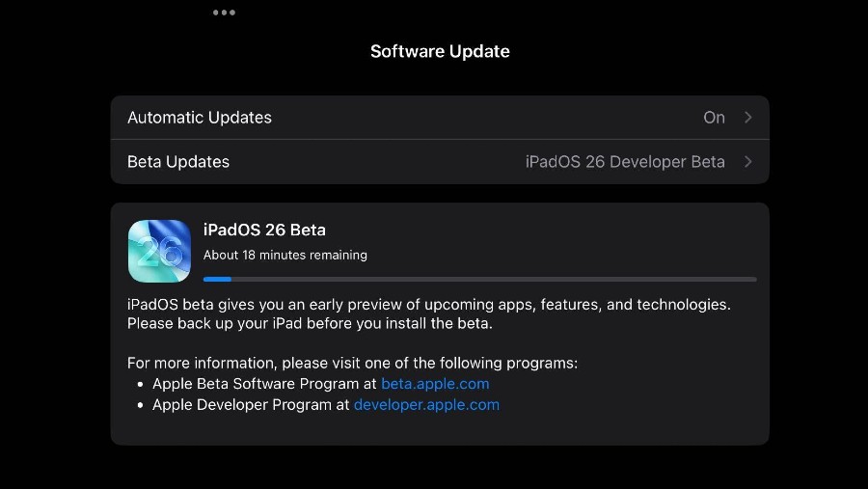This screenshot has width=868, height=489.
Task: Select the iPadOS 26 Developer Beta value
Action: click(x=625, y=162)
